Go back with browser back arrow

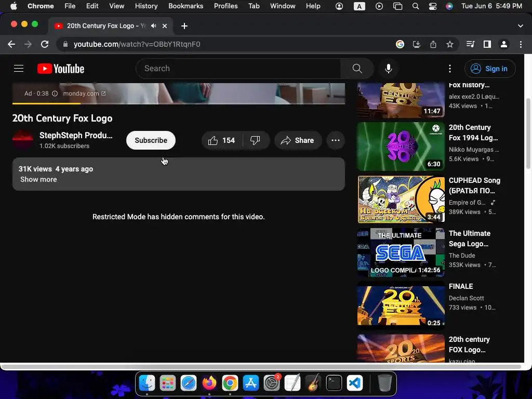11,44
